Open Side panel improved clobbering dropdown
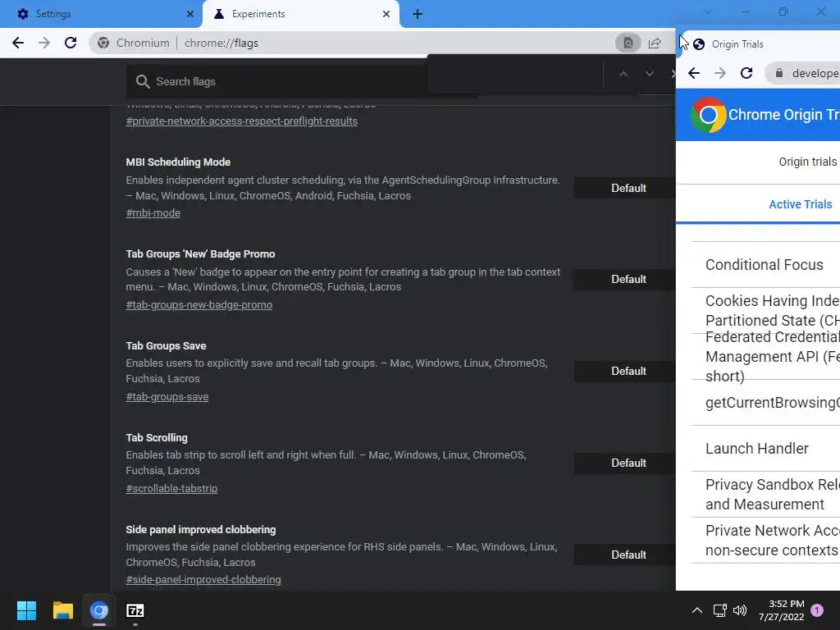 click(624, 555)
